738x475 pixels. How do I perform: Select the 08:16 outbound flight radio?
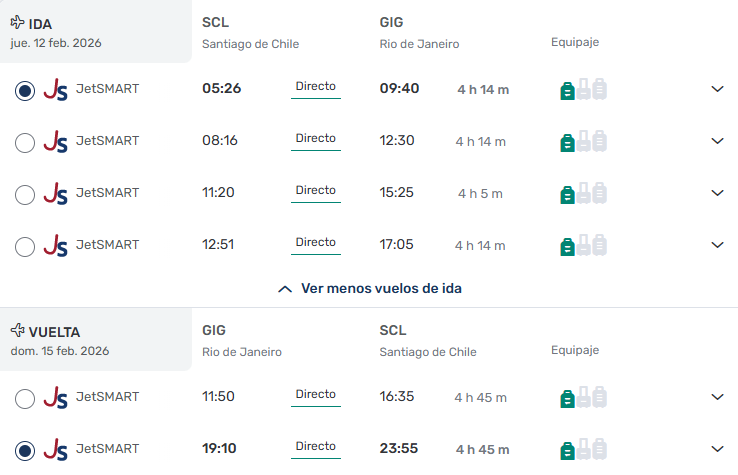click(x=25, y=142)
